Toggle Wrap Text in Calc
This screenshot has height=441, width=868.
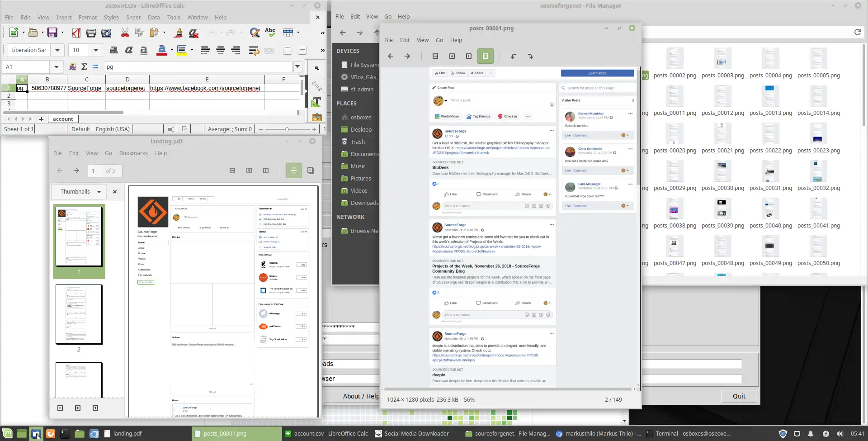(254, 50)
